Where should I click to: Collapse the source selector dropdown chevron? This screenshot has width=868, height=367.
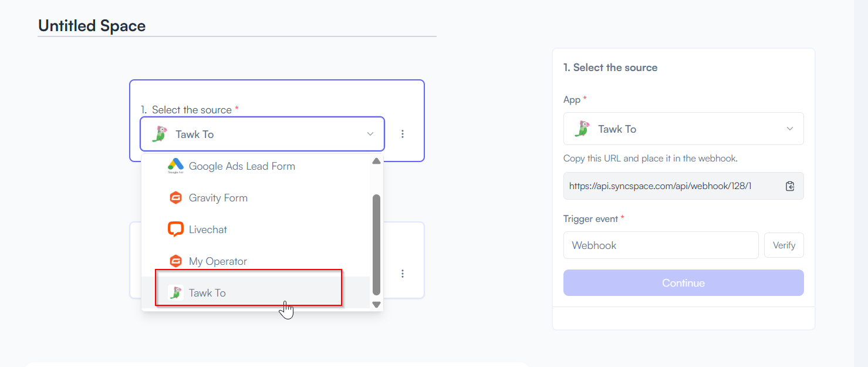[x=370, y=134]
